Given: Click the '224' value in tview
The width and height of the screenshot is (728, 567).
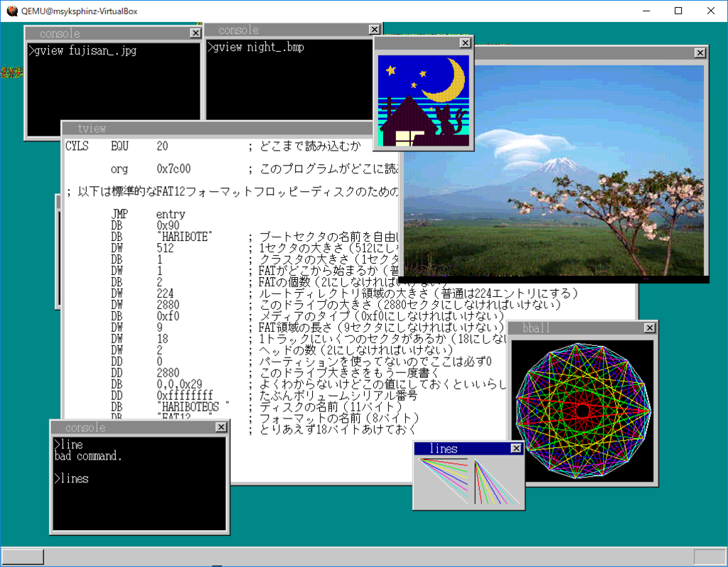Looking at the screenshot, I should (x=165, y=293).
